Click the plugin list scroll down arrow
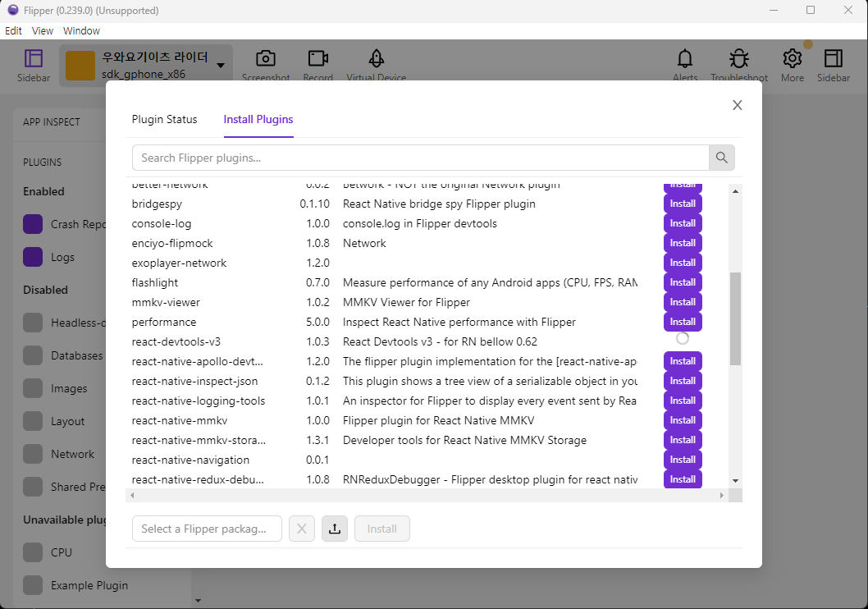Screen dimensions: 868x609 [x=735, y=481]
